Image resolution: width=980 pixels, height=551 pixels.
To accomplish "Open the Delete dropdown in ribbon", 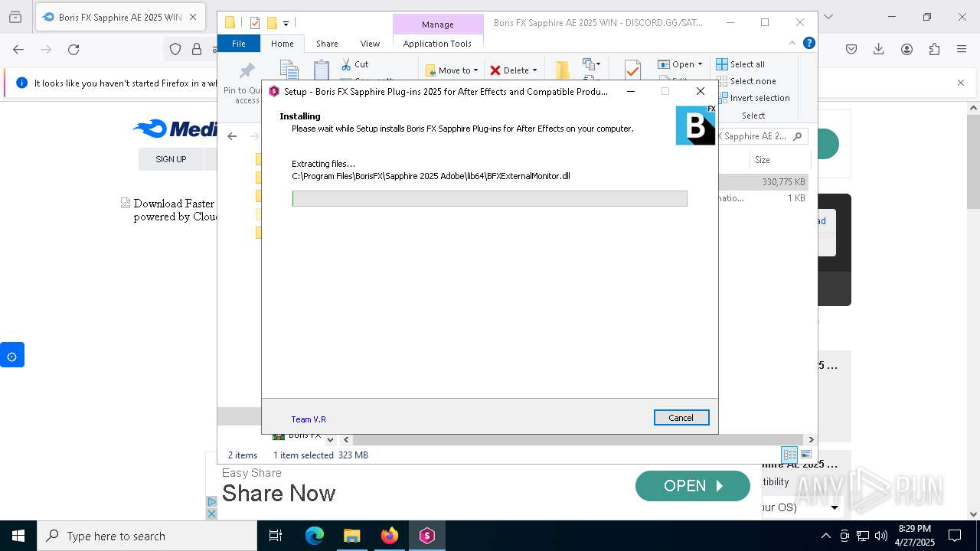I will tap(514, 70).
